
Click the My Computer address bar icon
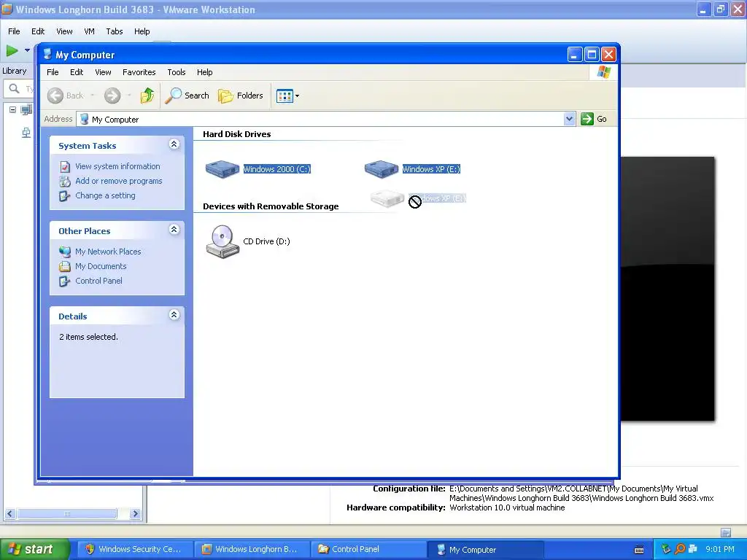85,119
